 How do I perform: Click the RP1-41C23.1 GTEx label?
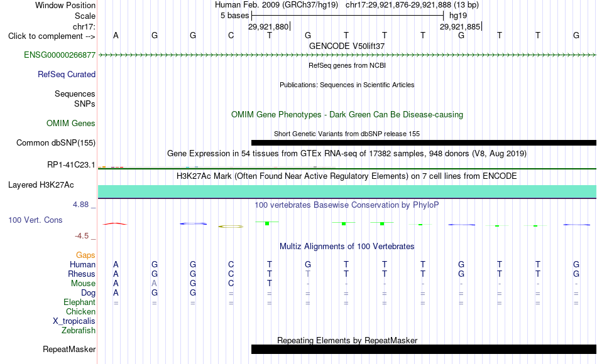click(71, 164)
